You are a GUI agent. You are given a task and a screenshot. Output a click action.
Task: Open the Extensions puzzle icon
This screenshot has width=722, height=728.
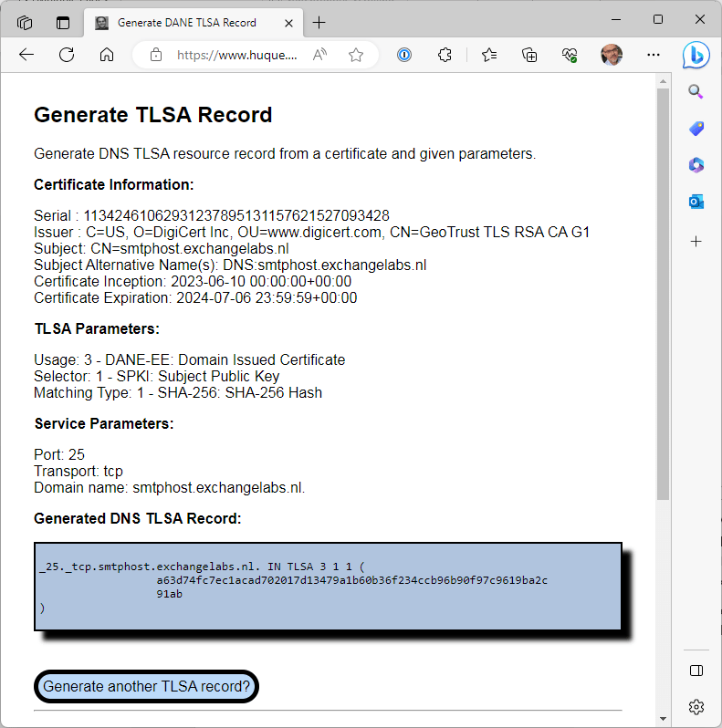[445, 55]
